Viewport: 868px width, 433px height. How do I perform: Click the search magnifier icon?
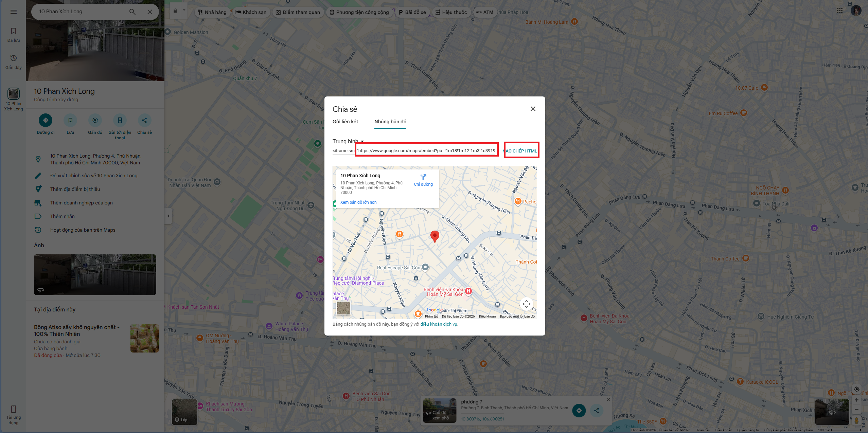(x=132, y=12)
